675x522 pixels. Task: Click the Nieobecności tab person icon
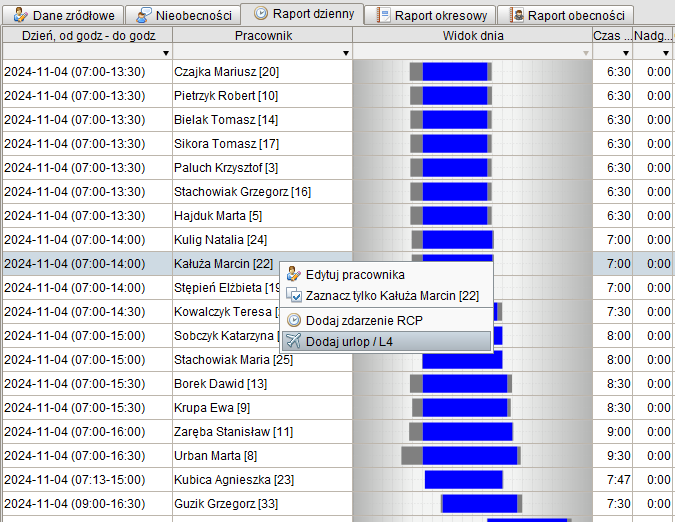[x=144, y=15]
